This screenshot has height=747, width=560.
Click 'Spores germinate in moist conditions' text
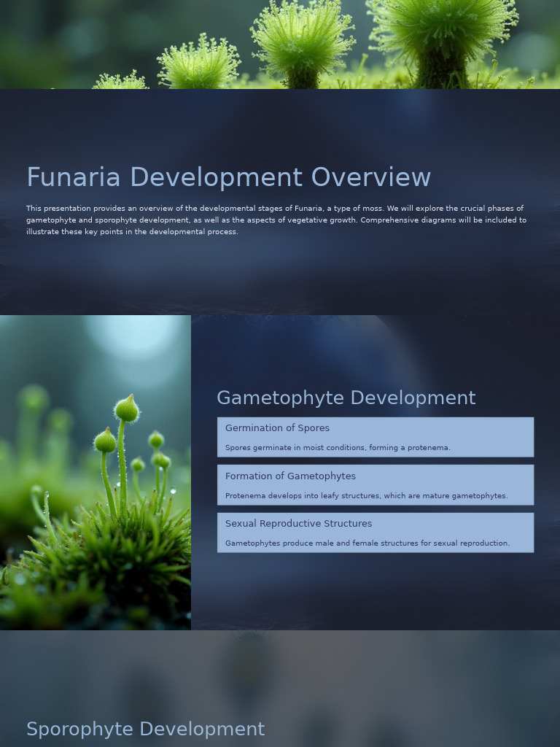[x=338, y=448]
